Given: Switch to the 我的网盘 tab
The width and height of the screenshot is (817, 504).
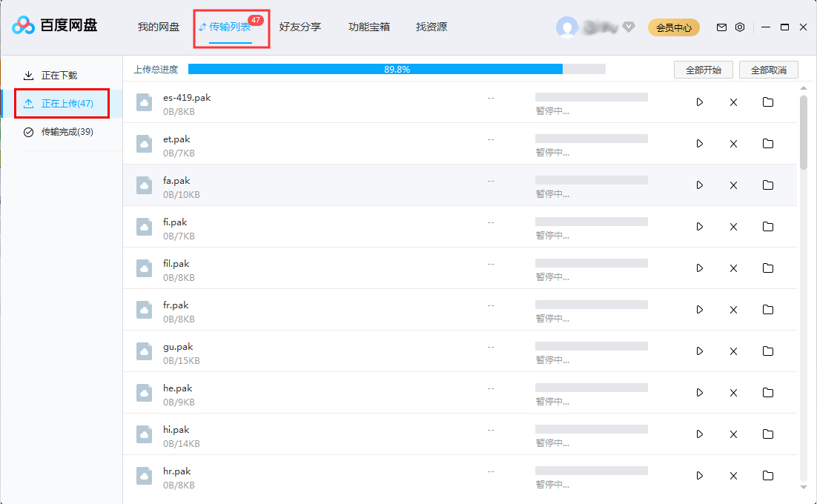Looking at the screenshot, I should click(x=159, y=27).
